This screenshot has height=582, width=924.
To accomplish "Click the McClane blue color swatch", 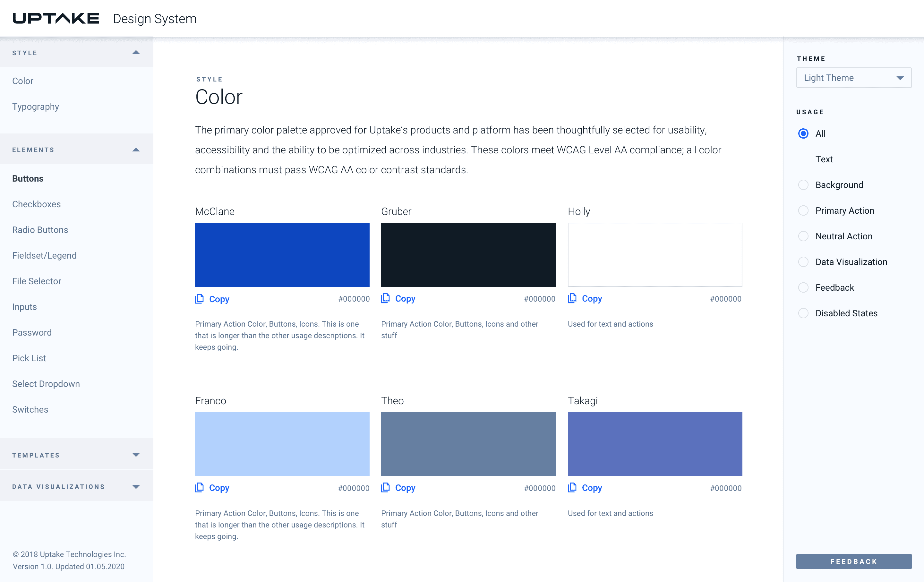I will pos(282,255).
